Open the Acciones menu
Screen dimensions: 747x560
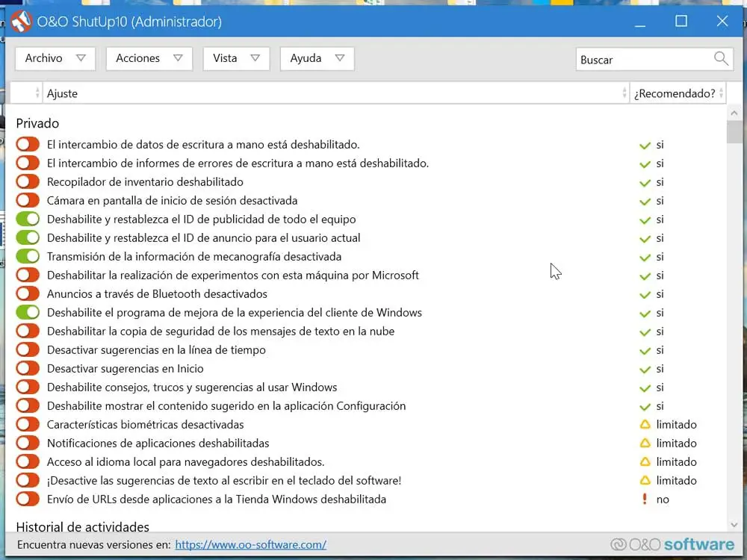149,58
